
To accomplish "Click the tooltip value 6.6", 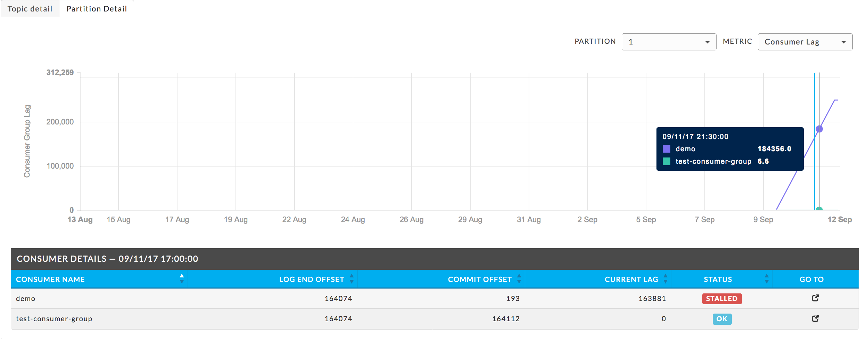I will click(x=763, y=161).
